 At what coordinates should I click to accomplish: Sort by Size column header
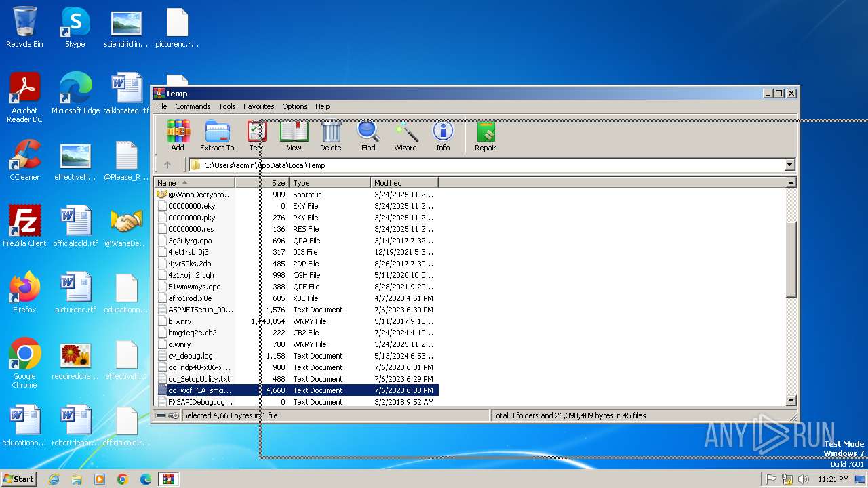(x=262, y=183)
